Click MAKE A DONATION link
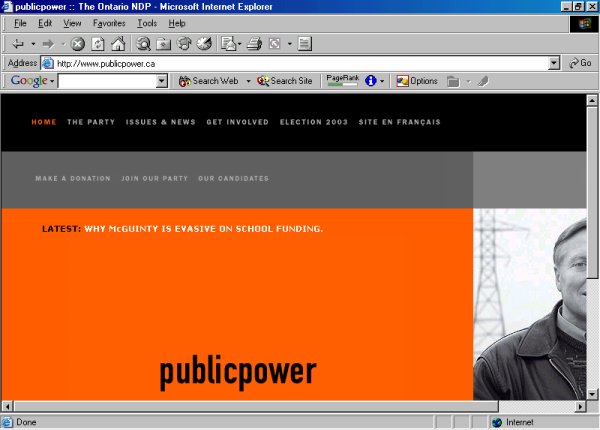 [x=73, y=178]
